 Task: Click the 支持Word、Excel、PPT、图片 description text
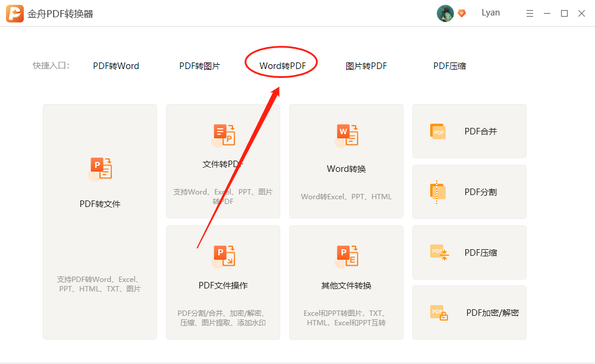pos(223,197)
